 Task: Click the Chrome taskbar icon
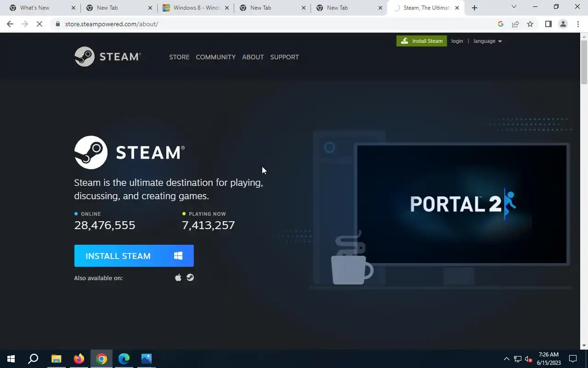click(102, 359)
